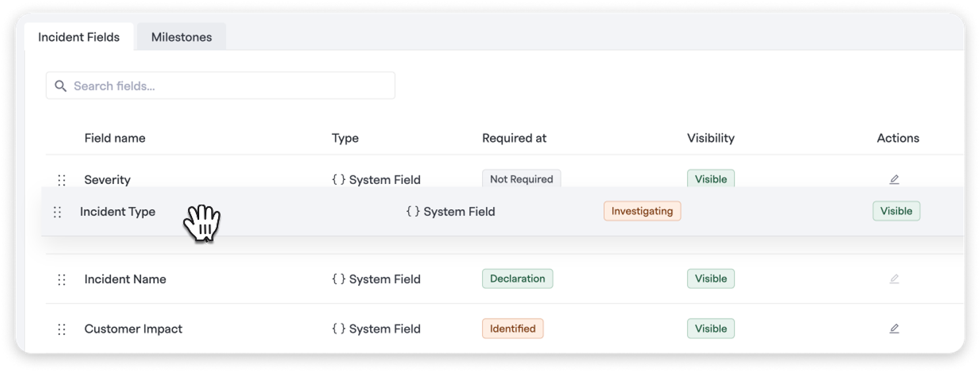Click the Customer Impact field name
The image size is (980, 372).
coord(133,328)
